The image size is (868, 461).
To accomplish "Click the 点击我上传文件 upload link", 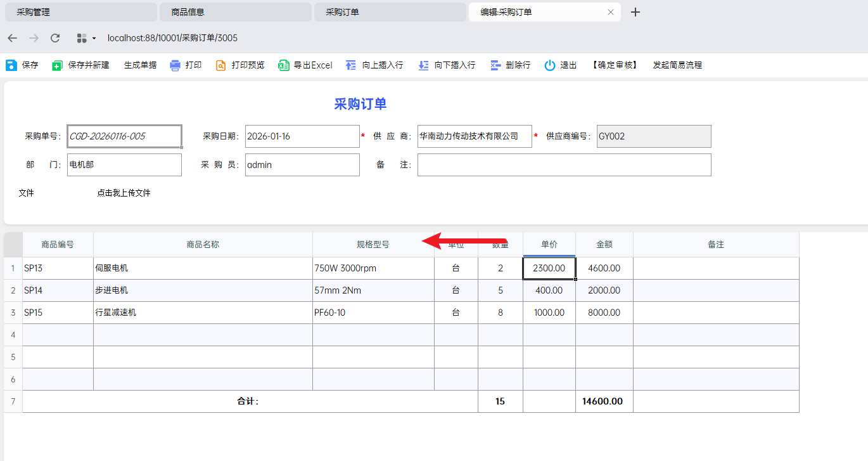I will [x=124, y=193].
